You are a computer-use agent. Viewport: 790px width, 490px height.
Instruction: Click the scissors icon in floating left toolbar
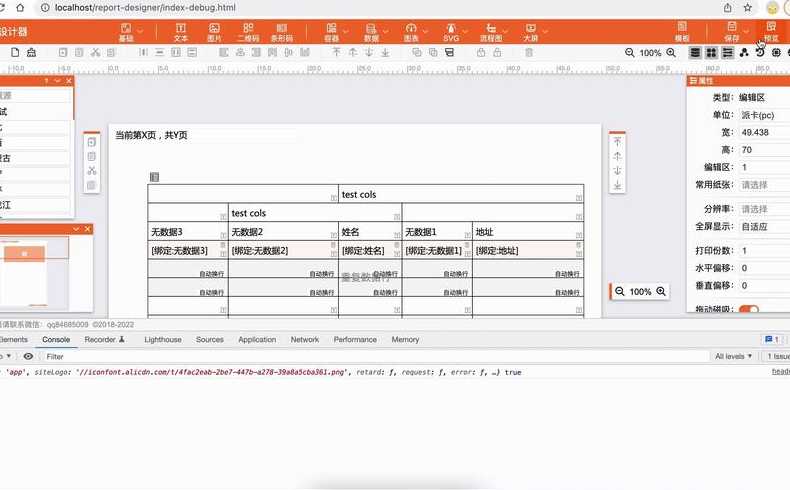(x=92, y=171)
